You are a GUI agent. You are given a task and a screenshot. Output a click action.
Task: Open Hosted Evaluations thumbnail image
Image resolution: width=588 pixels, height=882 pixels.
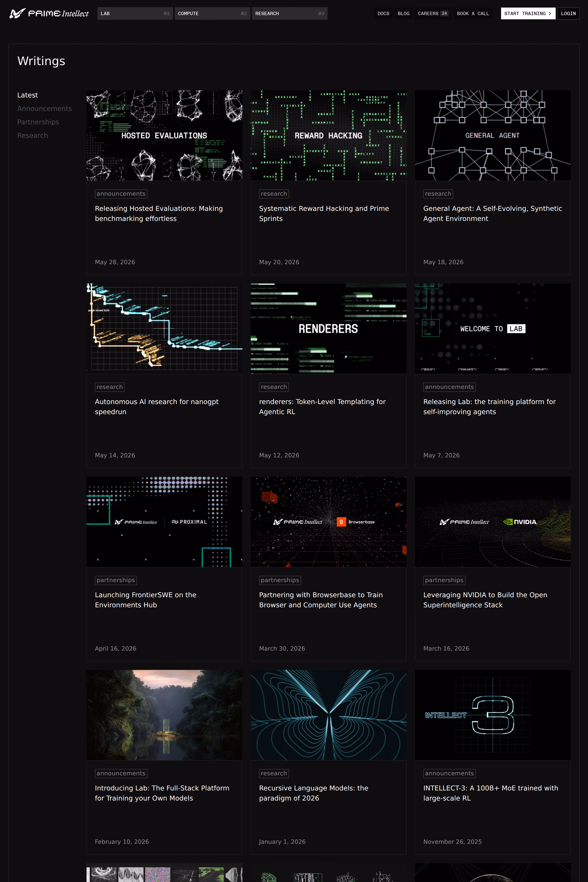[x=164, y=135]
